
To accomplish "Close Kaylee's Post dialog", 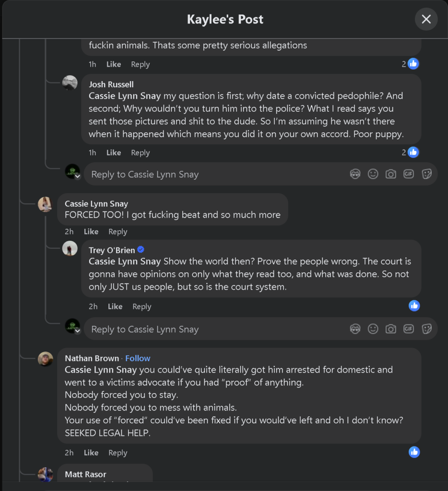I will (x=426, y=19).
